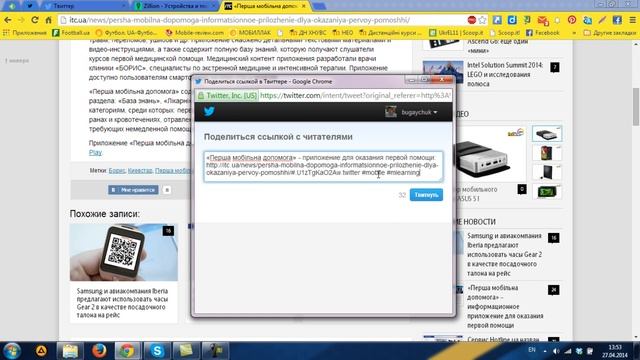The image size is (640, 360).
Task: Click the Facebook extension icon in toolbar
Action: (x=617, y=20)
